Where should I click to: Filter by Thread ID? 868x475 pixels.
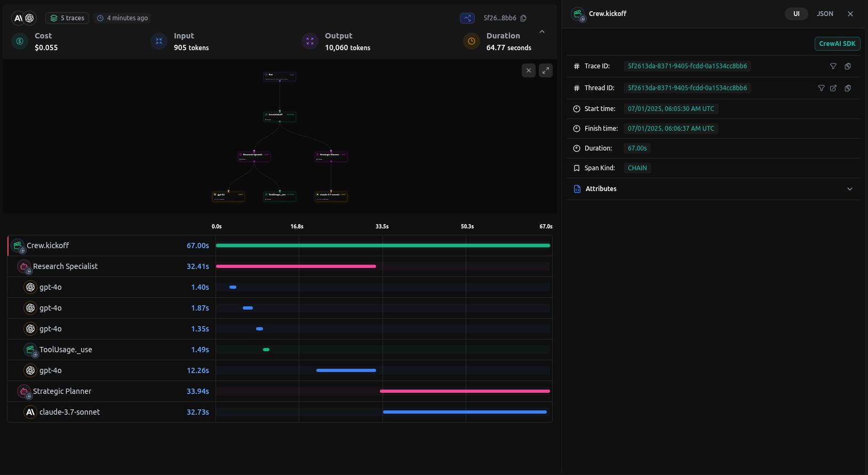point(821,88)
